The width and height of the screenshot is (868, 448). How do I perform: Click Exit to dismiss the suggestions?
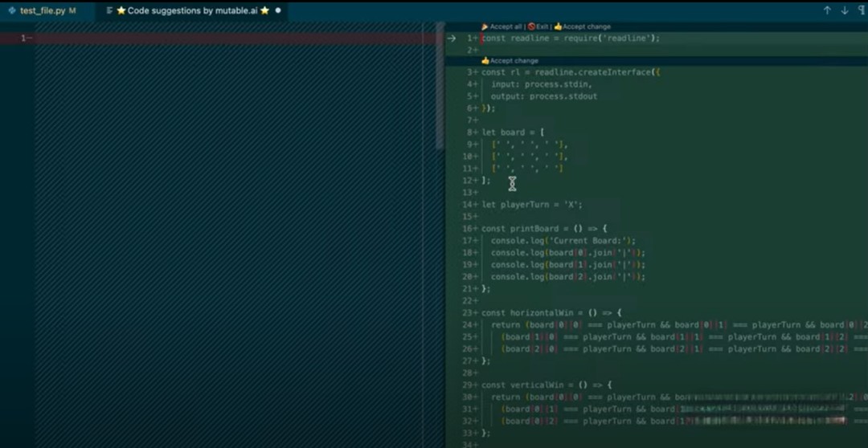[x=538, y=26]
